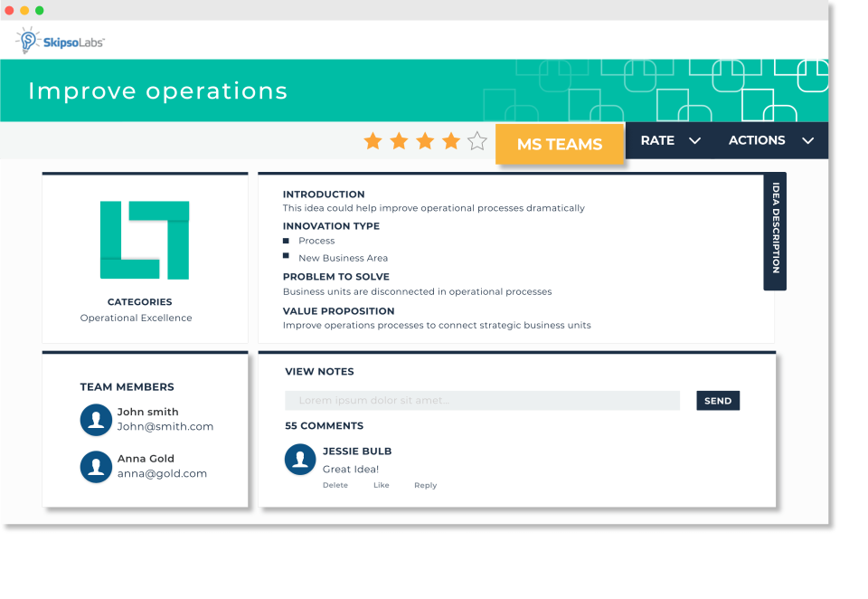
Task: Switch to the Idea Description side tab
Action: click(x=774, y=232)
